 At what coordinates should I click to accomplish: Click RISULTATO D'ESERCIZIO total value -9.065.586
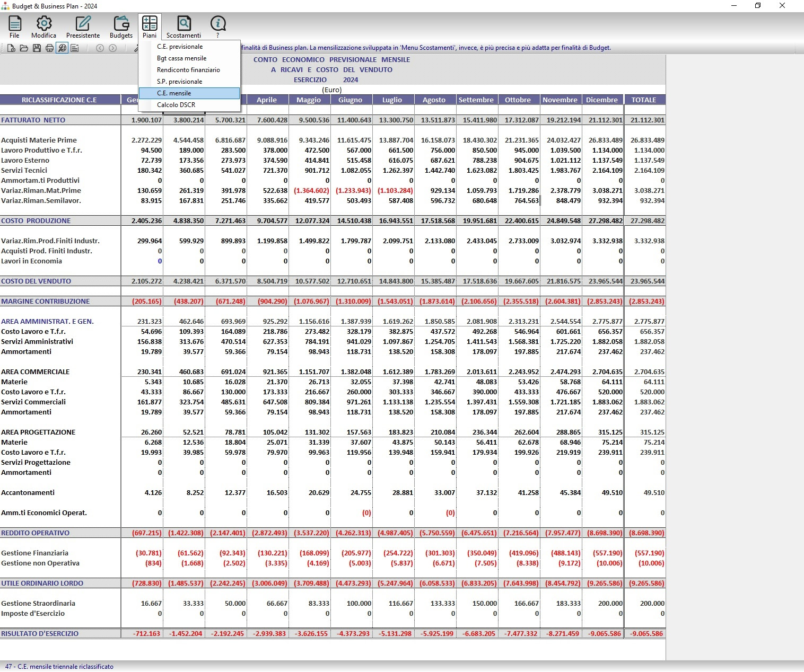click(646, 634)
